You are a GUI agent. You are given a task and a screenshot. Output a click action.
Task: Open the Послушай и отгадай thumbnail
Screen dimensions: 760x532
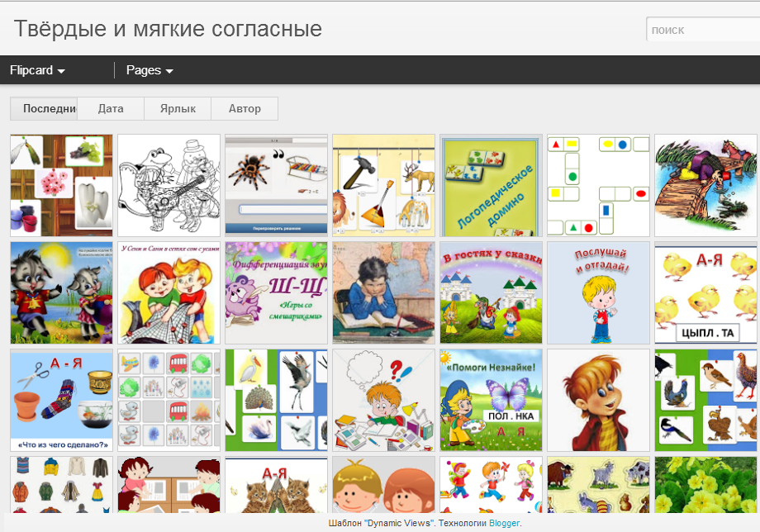click(x=599, y=293)
